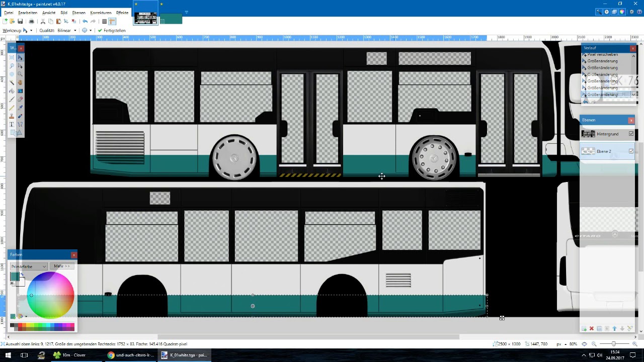Screen dimensions: 644x362
Task: Select the Clone Stamp tool
Action: (12, 116)
